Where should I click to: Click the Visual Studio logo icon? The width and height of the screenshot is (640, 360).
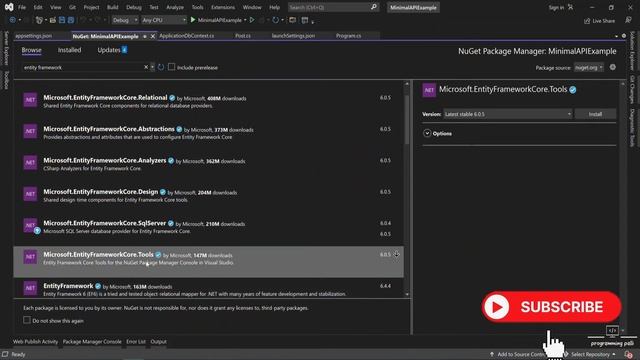9,7
